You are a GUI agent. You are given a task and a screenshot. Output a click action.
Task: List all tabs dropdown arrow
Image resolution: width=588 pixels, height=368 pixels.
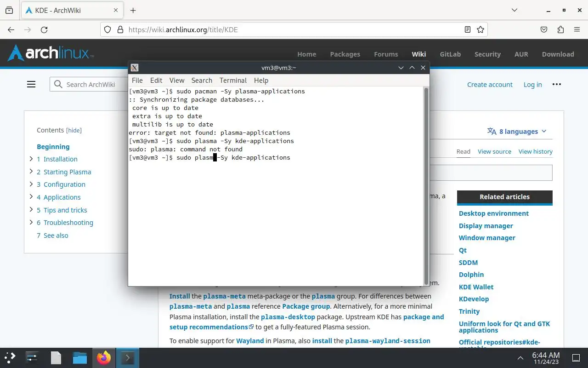(514, 10)
